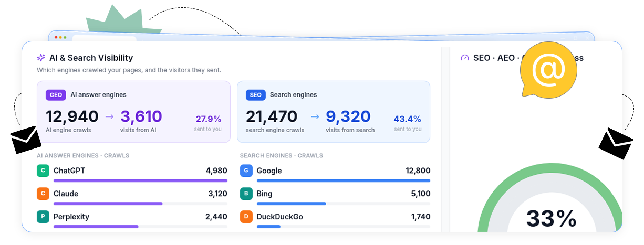Open the Search engines card
Image resolution: width=644 pixels, height=245 pixels.
point(334,112)
